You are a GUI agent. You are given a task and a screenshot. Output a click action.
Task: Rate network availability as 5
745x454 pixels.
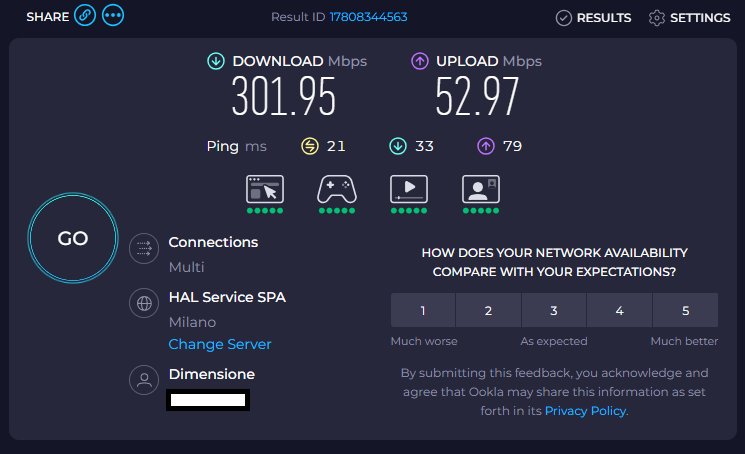pyautogui.click(x=685, y=310)
